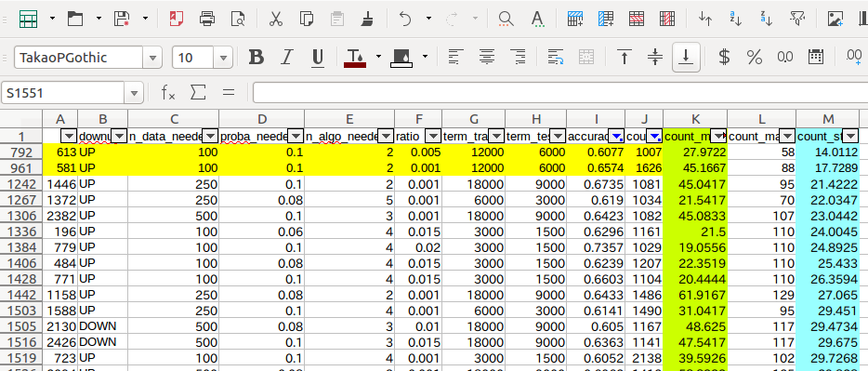The width and height of the screenshot is (868, 371).
Task: Click the Delete Columns icon
Action: point(667,19)
